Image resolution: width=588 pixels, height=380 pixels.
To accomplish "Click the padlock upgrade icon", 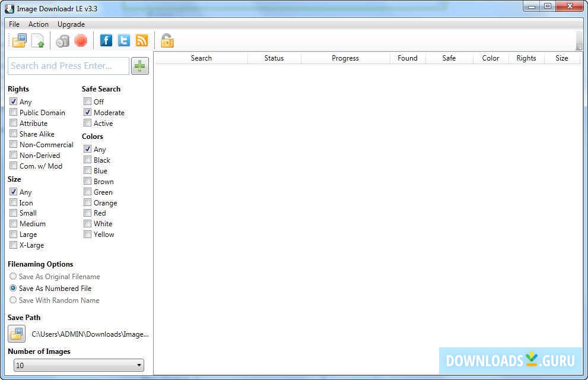I will point(166,40).
